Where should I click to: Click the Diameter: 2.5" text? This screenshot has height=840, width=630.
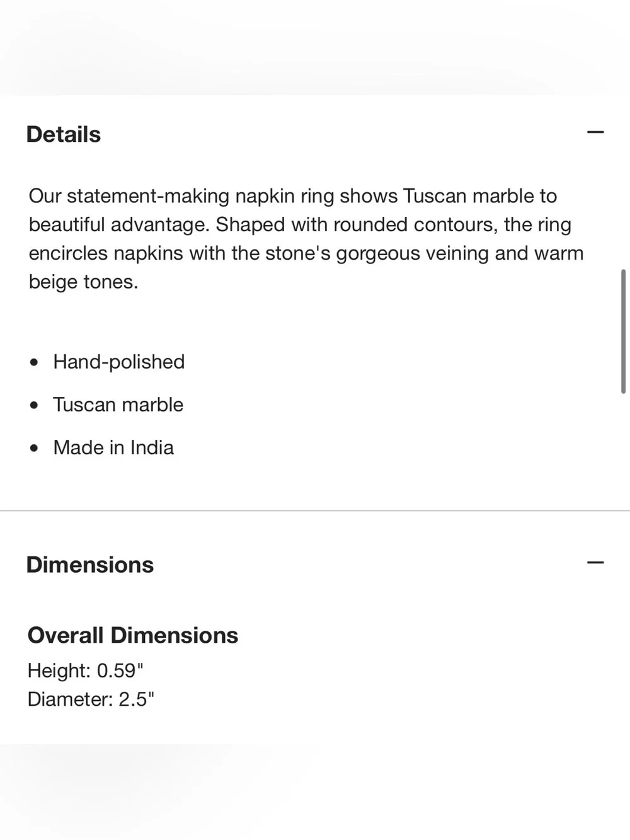pos(91,699)
